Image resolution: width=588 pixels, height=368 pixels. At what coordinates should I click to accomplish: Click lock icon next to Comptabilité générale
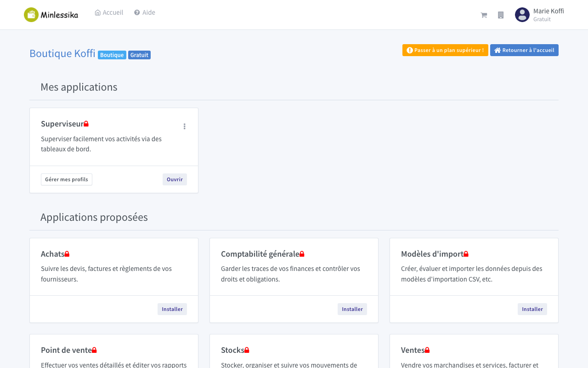pos(302,254)
